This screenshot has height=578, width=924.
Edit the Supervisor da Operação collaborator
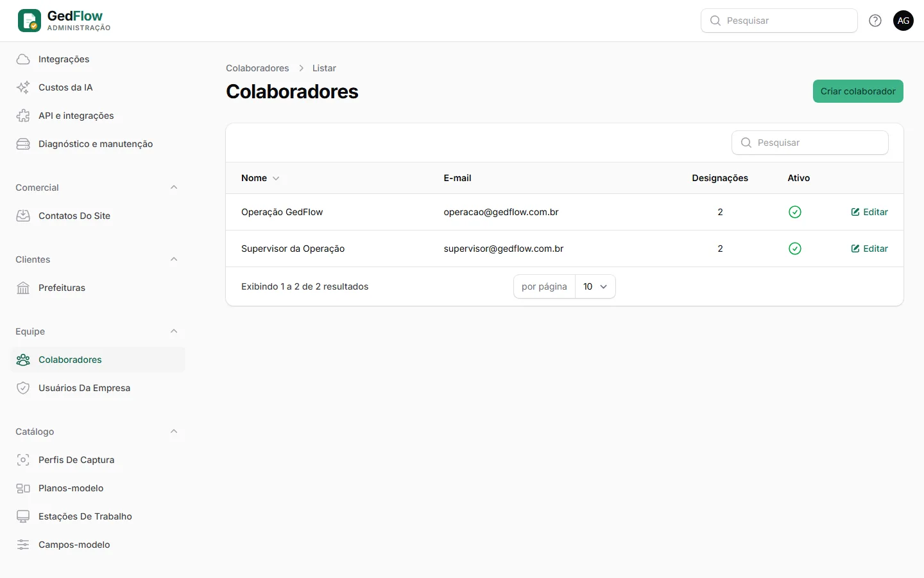click(869, 249)
